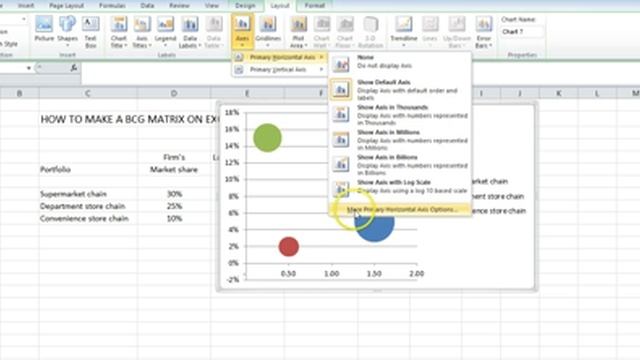This screenshot has height=360, width=640.
Task: Switch to the Layout tab
Action: point(280,6)
